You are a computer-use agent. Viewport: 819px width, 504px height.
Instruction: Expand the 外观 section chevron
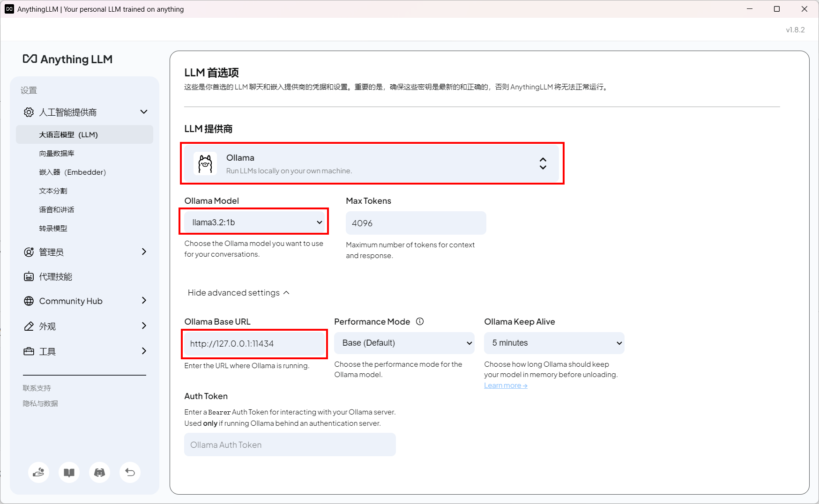[144, 326]
